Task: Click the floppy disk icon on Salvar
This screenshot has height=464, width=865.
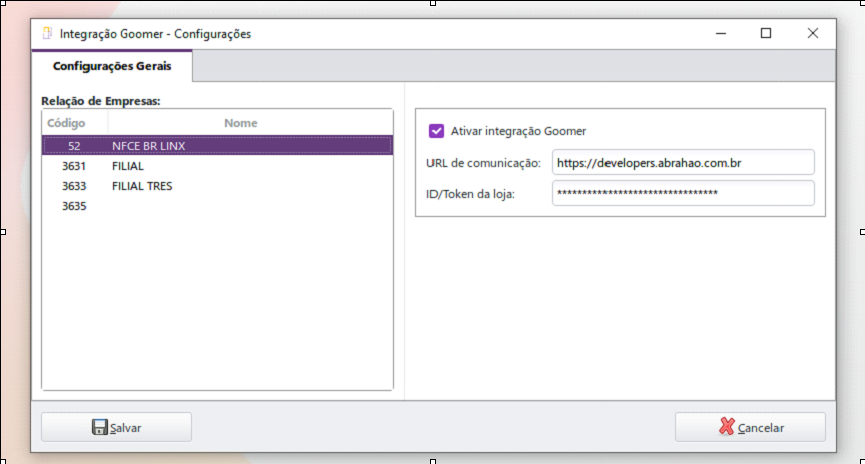Action: [100, 427]
